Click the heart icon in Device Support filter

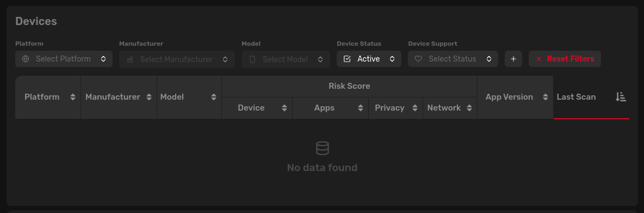418,59
